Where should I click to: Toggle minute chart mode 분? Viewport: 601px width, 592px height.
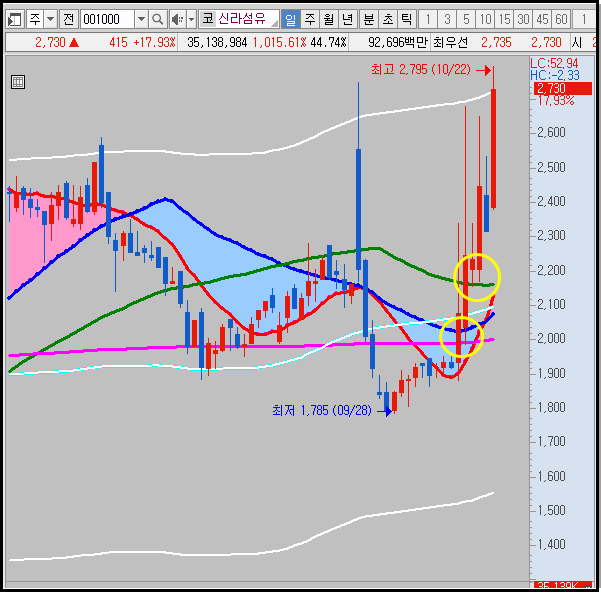(x=369, y=19)
